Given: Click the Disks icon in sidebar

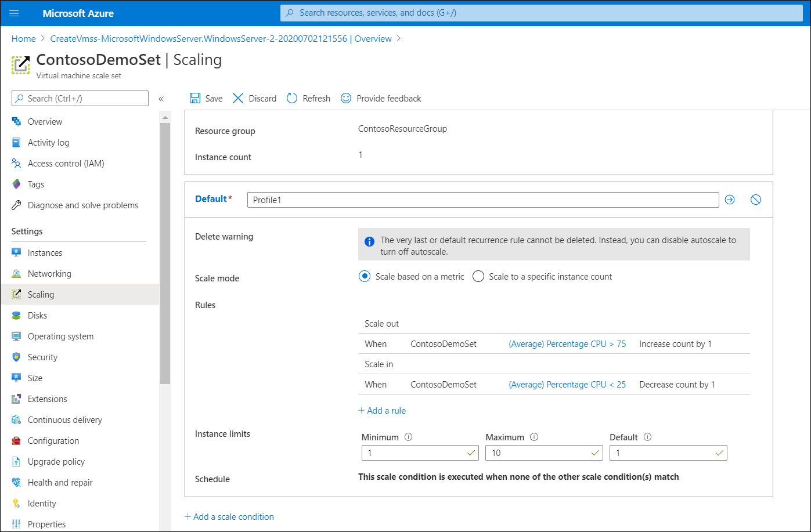Looking at the screenshot, I should click(16, 315).
